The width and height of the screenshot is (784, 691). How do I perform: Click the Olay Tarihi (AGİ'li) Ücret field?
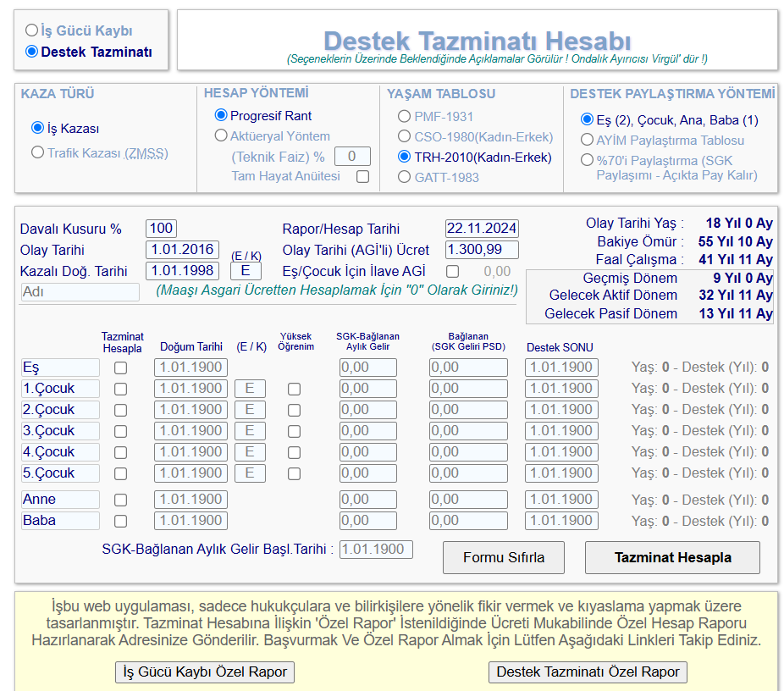[x=482, y=250]
